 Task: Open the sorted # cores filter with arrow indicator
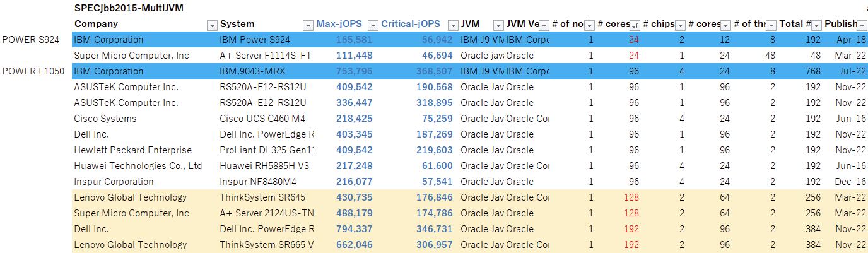point(635,25)
